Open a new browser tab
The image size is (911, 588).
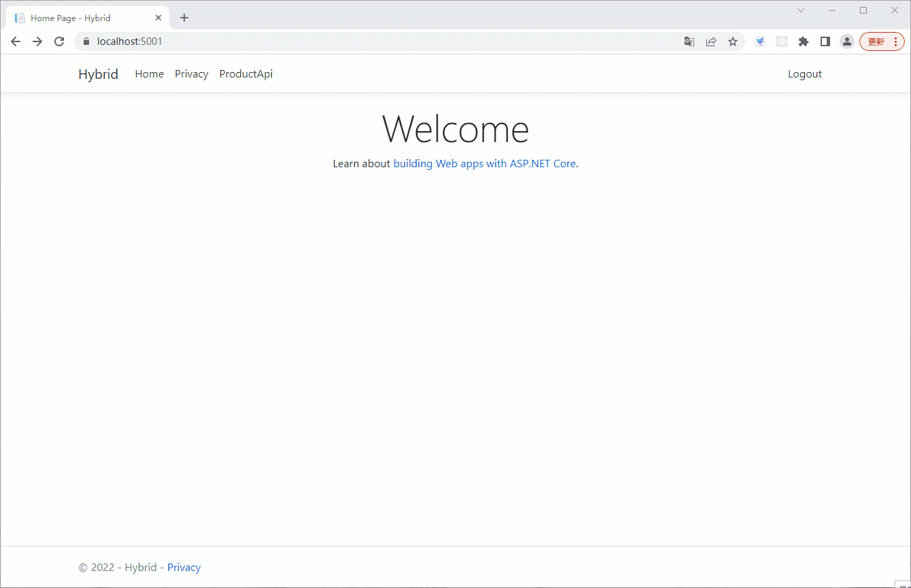click(184, 18)
